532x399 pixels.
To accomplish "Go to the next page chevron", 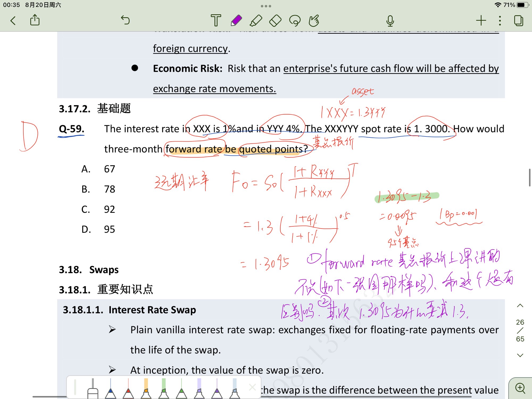I will pos(520,355).
